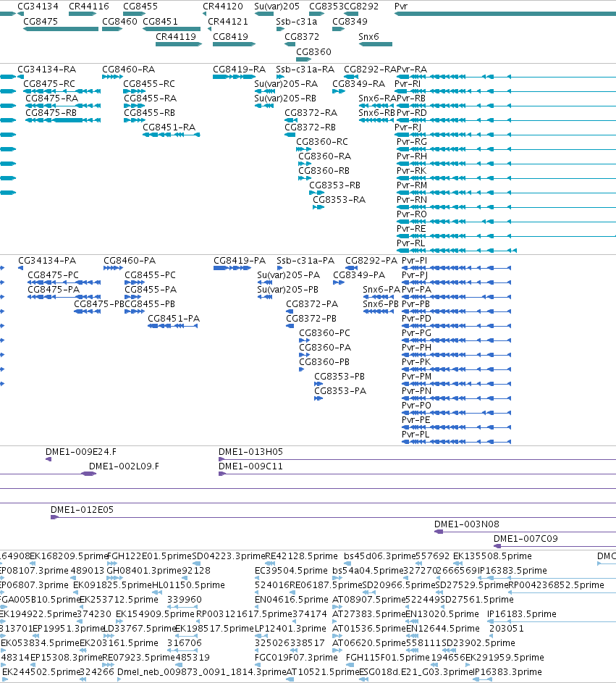Select the Pvr gene label
616x683 pixels.
(x=400, y=7)
